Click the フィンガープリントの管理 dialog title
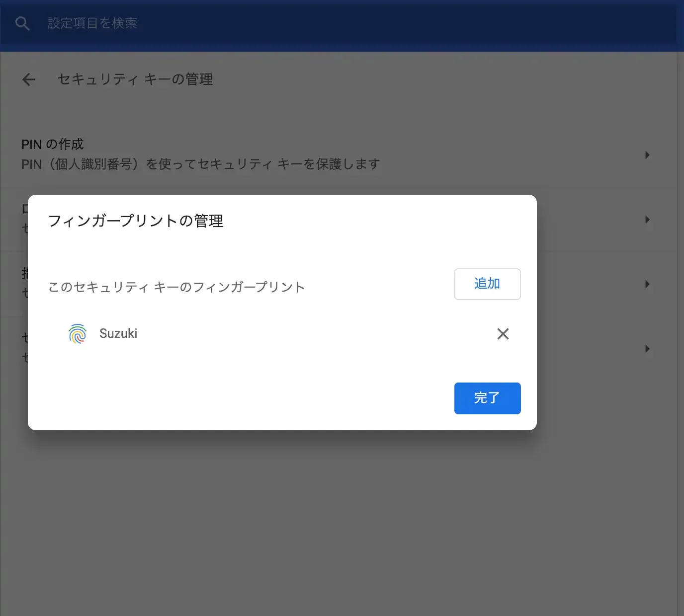The image size is (684, 616). [x=136, y=221]
